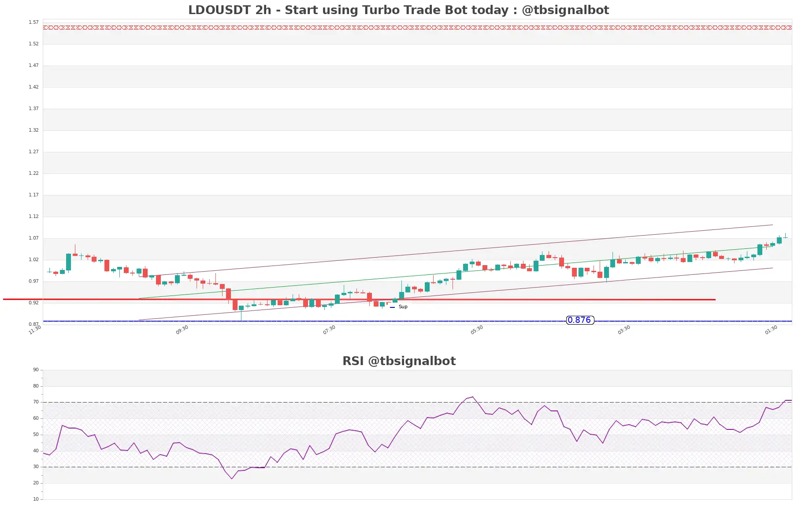Screen dimensions: 798x532
Task: Click the 1.42 price axis label
Action: click(x=33, y=87)
